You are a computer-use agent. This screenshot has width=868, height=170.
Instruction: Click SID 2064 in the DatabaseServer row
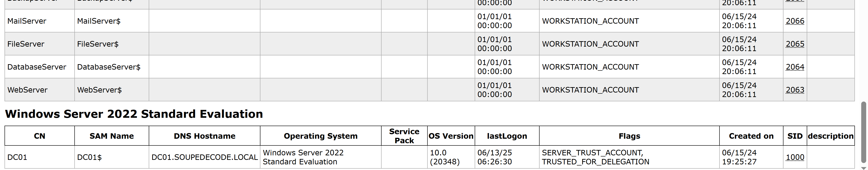pos(795,67)
